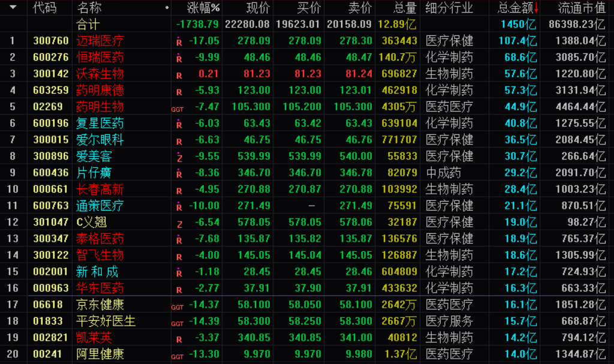Click market cap value 3131.94亿
Image resolution: width=614 pixels, height=364 pixels.
[x=580, y=90]
